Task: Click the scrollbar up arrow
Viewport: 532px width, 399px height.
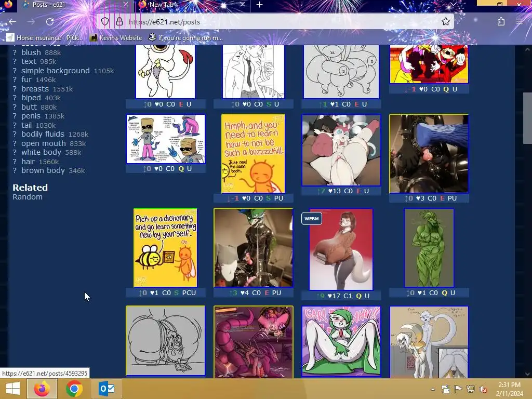Action: [x=527, y=49]
